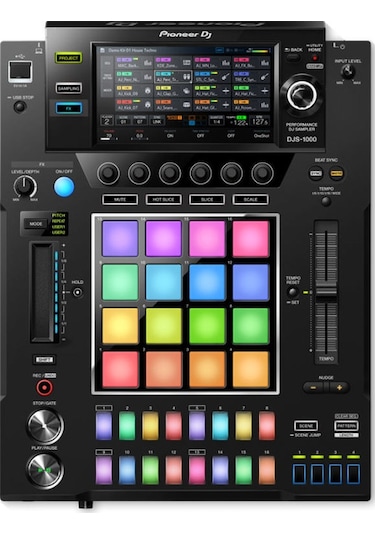Toggle step key 14

[220, 470]
